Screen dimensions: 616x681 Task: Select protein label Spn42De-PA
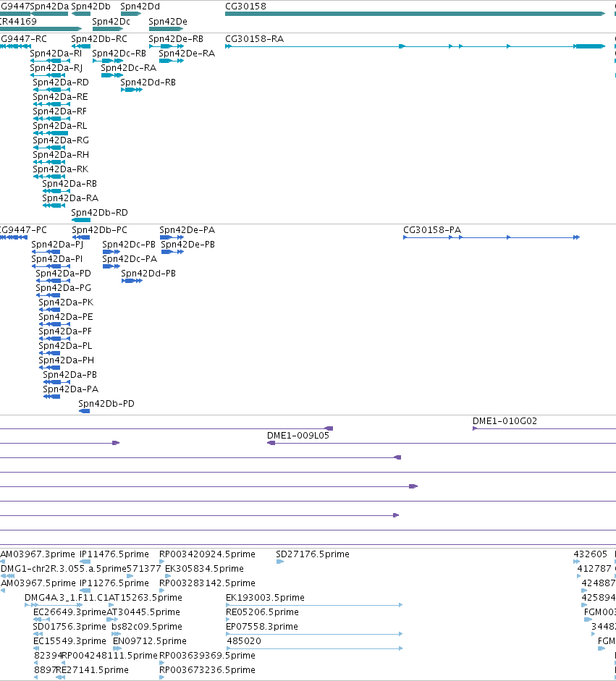point(187,229)
